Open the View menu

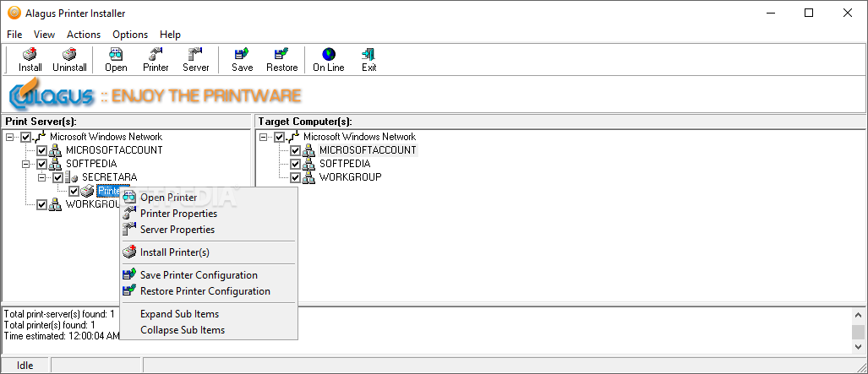pyautogui.click(x=44, y=35)
